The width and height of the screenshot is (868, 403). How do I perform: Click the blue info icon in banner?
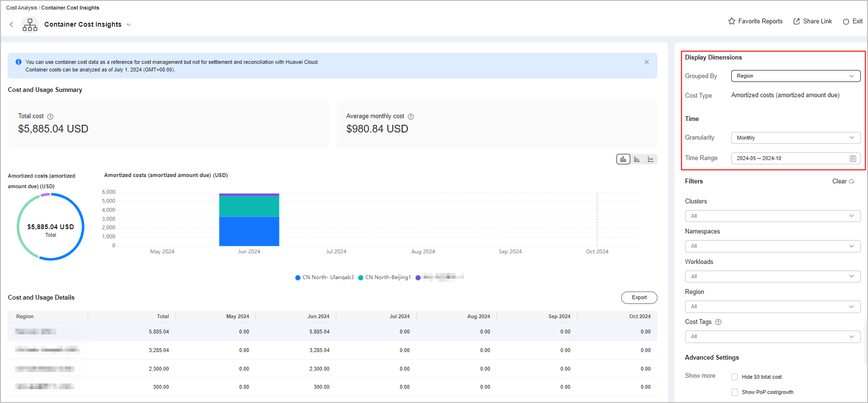(x=19, y=62)
